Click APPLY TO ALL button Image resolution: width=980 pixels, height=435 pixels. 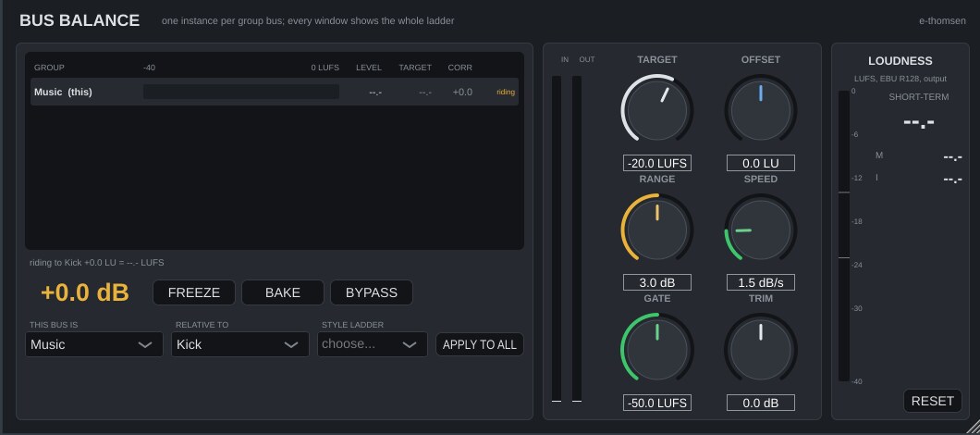[x=480, y=344]
